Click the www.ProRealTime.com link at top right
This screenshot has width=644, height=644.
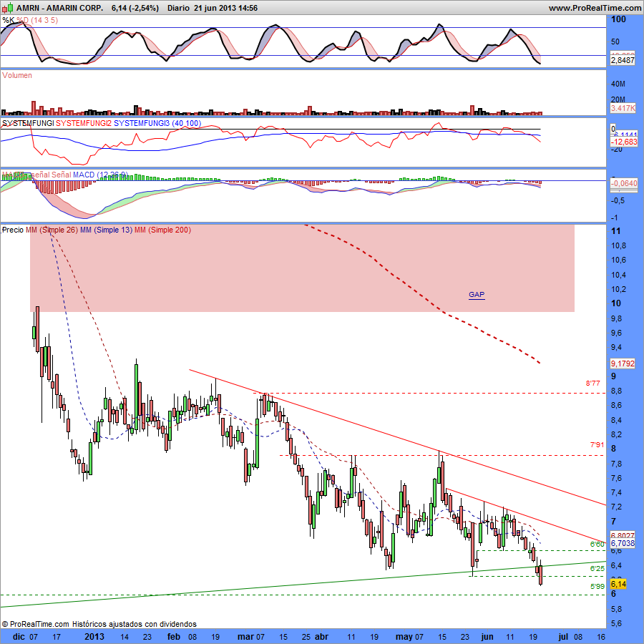(595, 8)
